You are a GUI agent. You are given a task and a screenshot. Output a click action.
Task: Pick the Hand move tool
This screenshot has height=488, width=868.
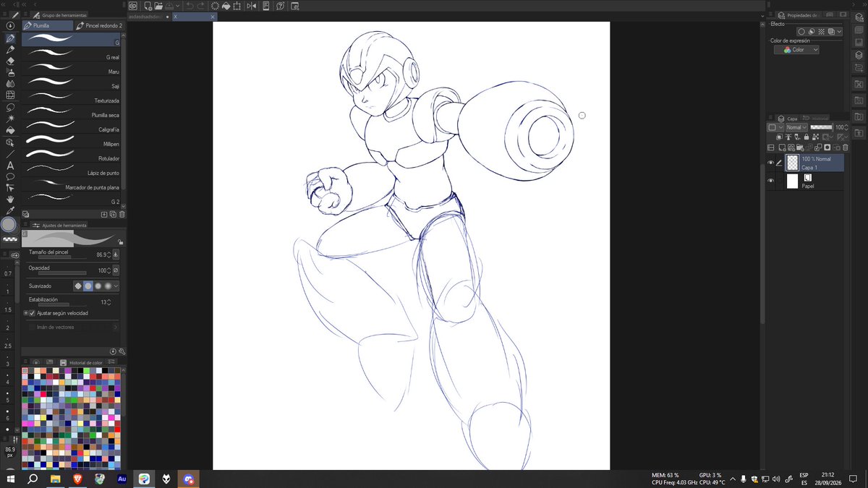pos(10,199)
